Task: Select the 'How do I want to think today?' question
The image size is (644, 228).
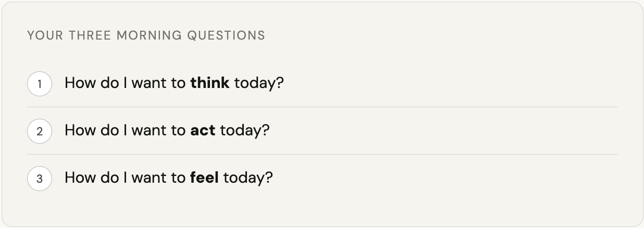Action: click(174, 83)
